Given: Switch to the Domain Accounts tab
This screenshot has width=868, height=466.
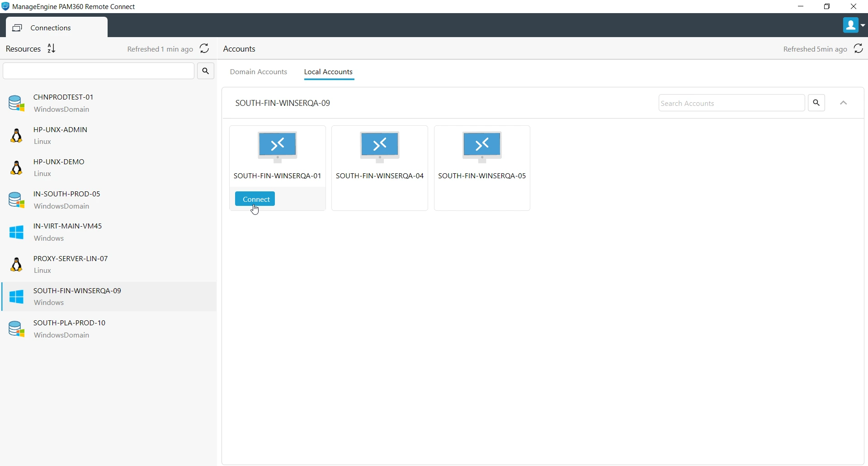Looking at the screenshot, I should pos(259,72).
